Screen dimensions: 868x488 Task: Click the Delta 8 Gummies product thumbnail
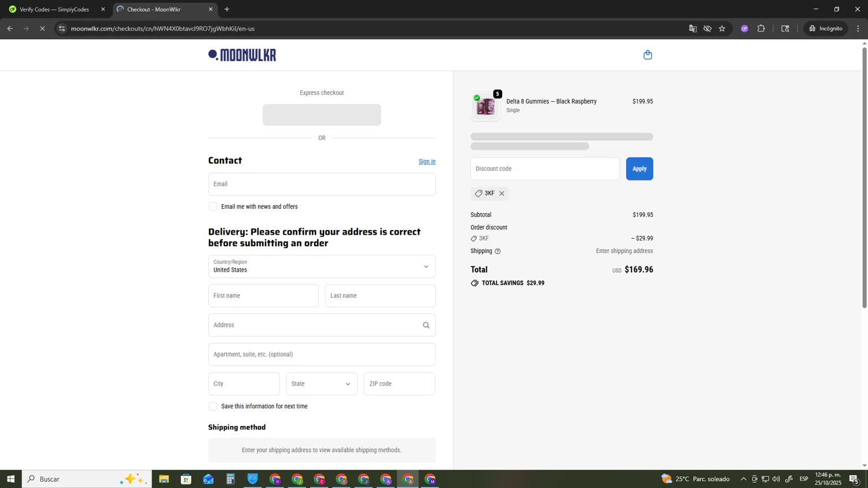486,106
